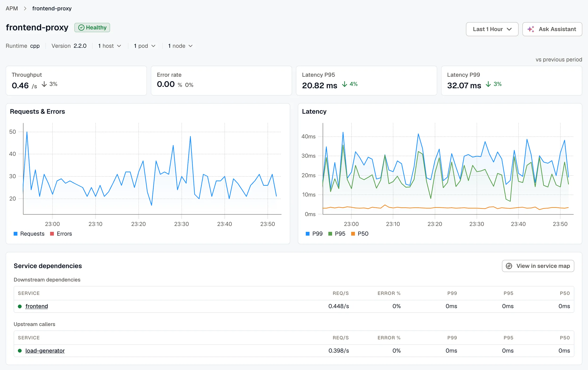Expand the 1 pod dropdown
The width and height of the screenshot is (588, 370).
145,46
